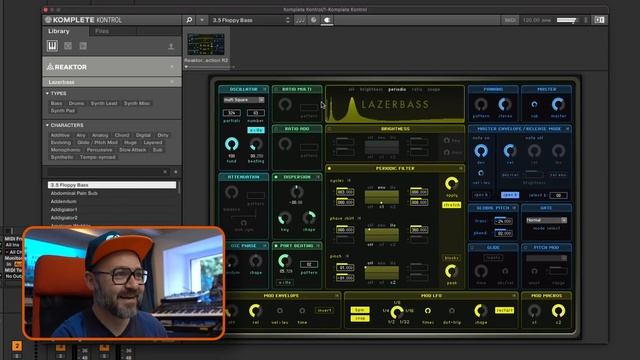Click the Panning stereo knob
The width and height of the screenshot is (640, 360).
click(505, 104)
